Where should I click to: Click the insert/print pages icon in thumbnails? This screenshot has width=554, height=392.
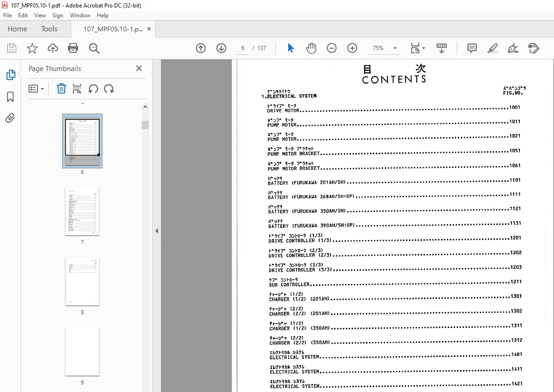click(x=77, y=88)
